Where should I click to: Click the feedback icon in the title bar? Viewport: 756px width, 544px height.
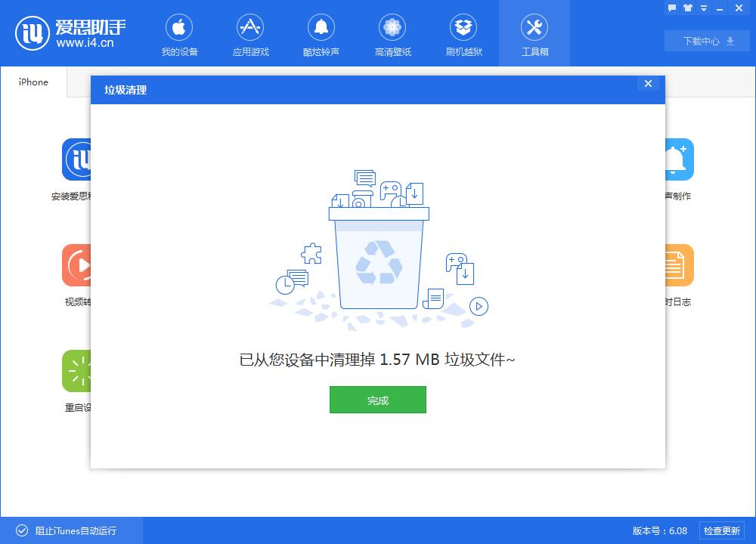pyautogui.click(x=671, y=8)
